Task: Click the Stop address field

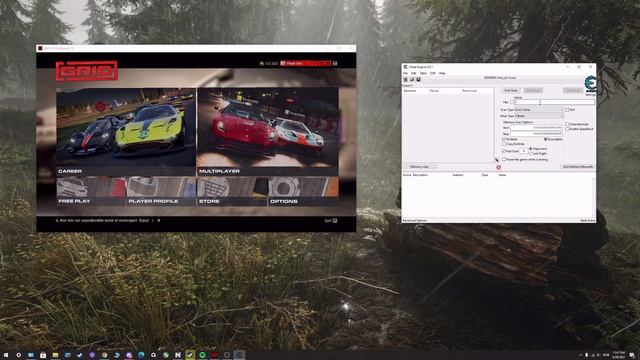Action: tap(536, 134)
